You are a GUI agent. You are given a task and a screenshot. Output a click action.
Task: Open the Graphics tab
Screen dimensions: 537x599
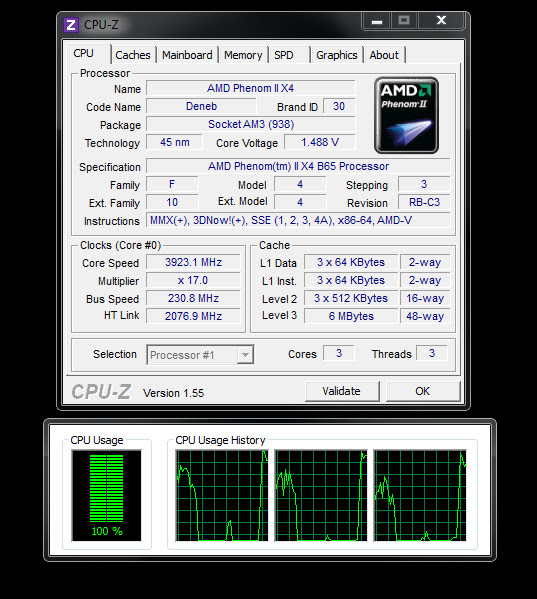pyautogui.click(x=336, y=55)
